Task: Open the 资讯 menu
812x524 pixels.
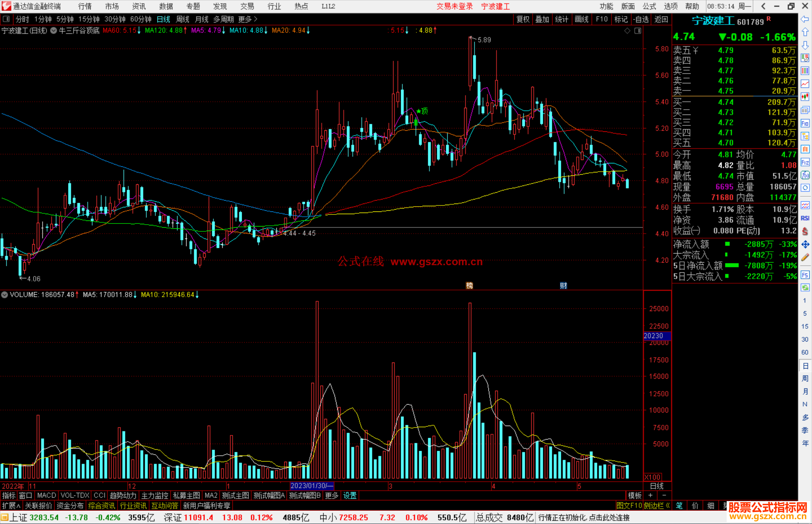Action: click(139, 6)
